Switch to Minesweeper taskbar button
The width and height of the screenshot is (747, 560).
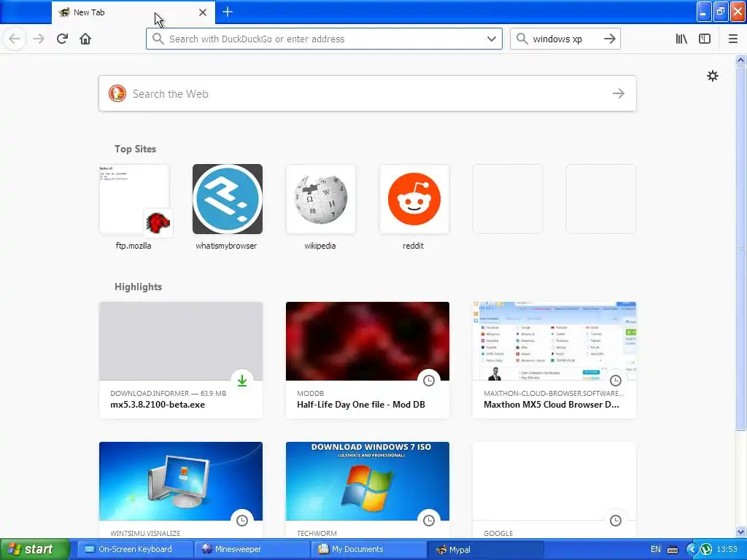coord(252,549)
